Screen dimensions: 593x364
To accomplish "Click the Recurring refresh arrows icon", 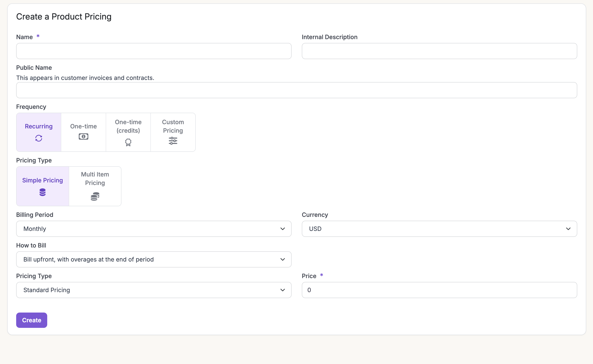I will 38,138.
